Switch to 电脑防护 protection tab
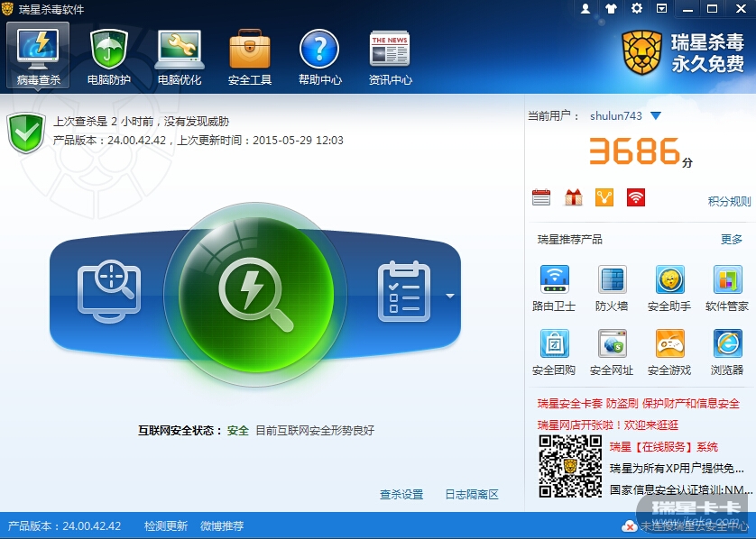Image resolution: width=756 pixels, height=539 pixels. (x=109, y=57)
